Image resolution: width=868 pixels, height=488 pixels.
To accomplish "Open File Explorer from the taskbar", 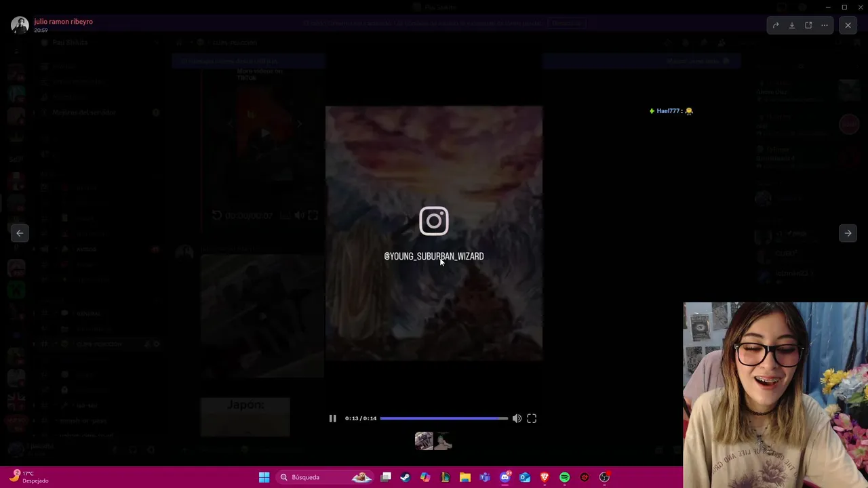I will [x=465, y=477].
